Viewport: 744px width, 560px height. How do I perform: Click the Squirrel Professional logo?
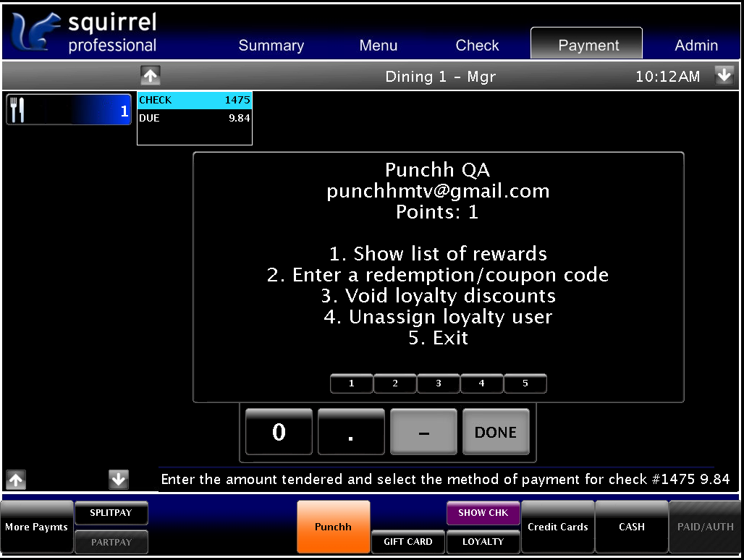coord(85,33)
